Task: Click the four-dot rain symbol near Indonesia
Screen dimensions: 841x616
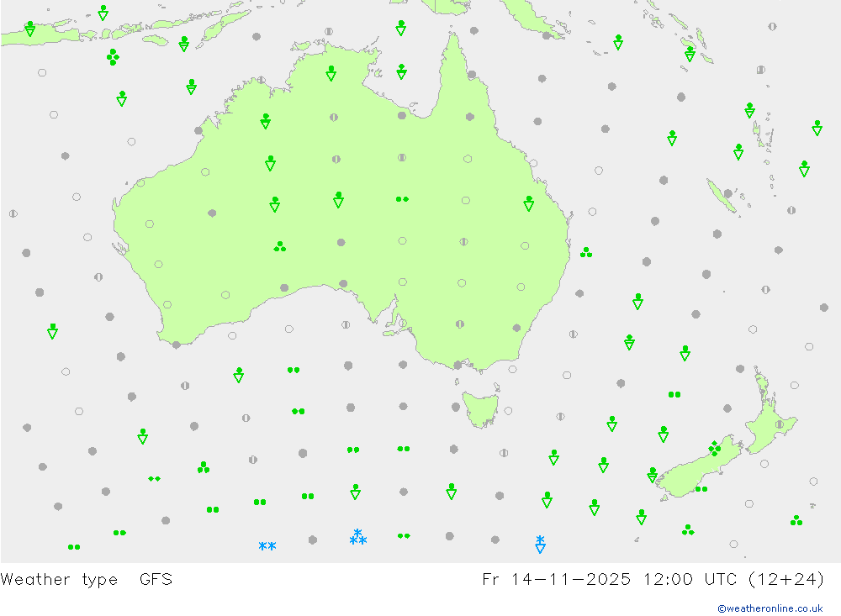Action: coord(113,57)
